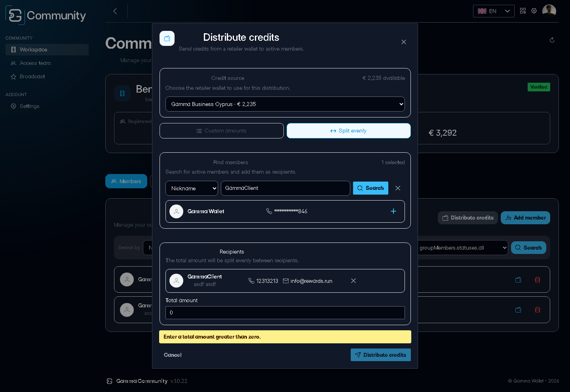The image size is (570, 392).
Task: Switch to the Members tab
Action: click(126, 181)
